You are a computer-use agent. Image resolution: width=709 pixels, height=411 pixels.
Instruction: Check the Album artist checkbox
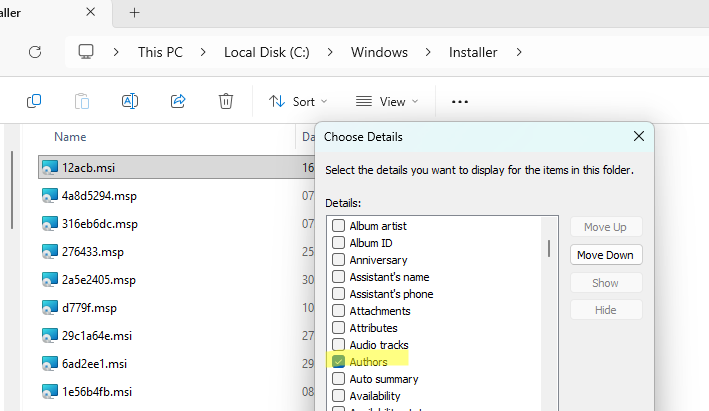point(338,226)
